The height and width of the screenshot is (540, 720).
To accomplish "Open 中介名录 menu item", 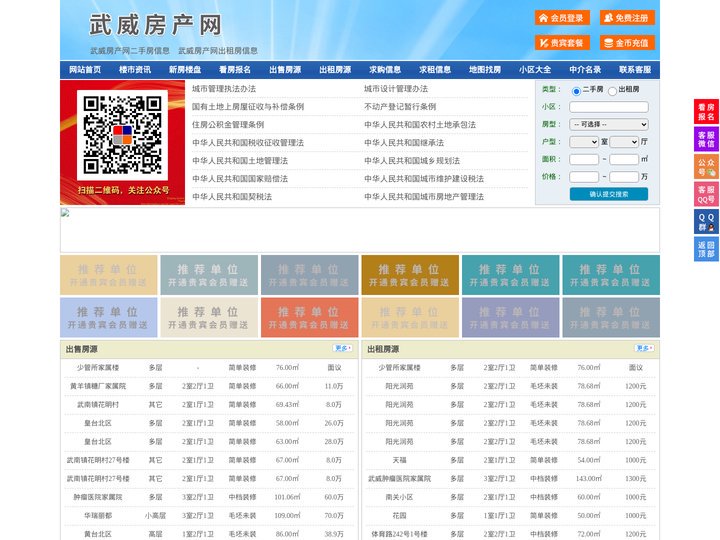I will click(585, 70).
